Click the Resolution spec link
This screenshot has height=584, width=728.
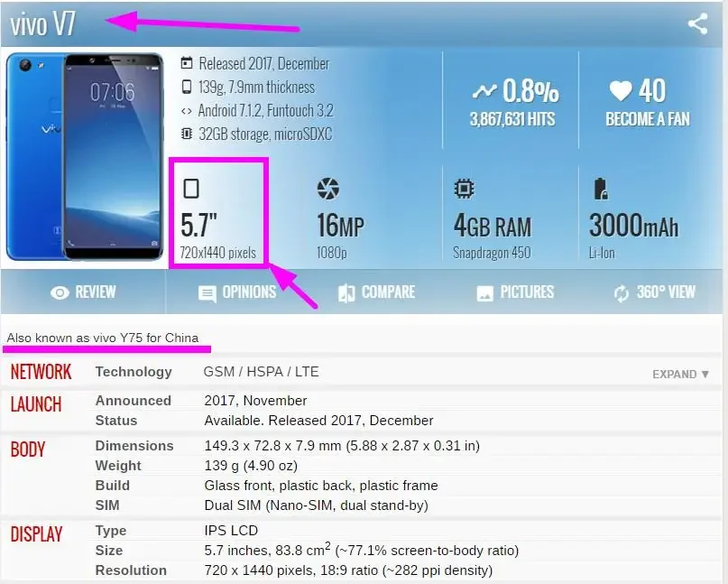pos(131,570)
